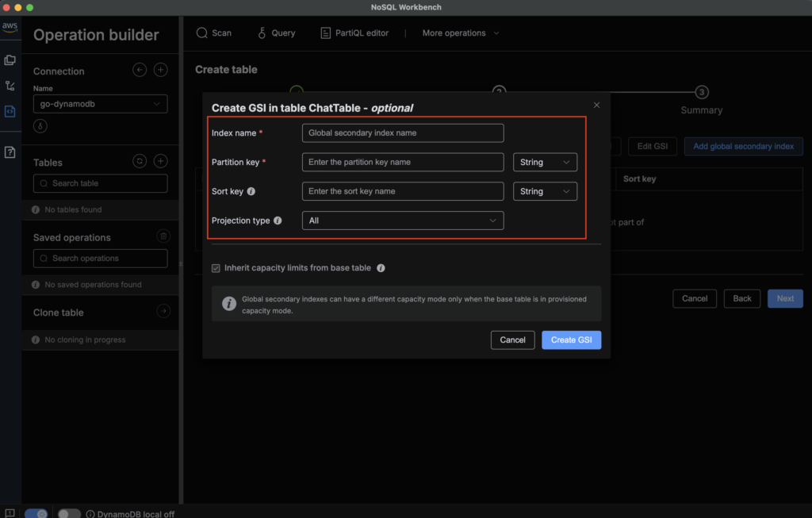Image resolution: width=812 pixels, height=518 pixels.
Task: Click the refresh tables icon
Action: pos(140,161)
